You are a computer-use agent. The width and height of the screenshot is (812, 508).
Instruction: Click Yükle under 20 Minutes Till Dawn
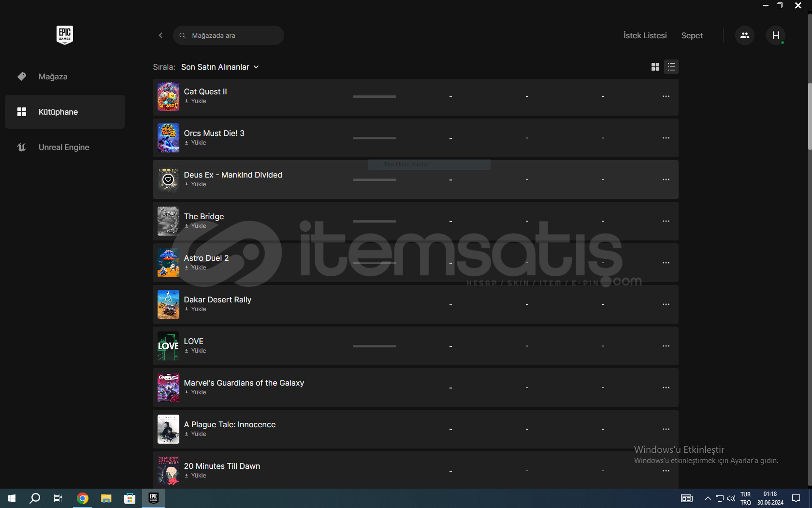tap(195, 476)
